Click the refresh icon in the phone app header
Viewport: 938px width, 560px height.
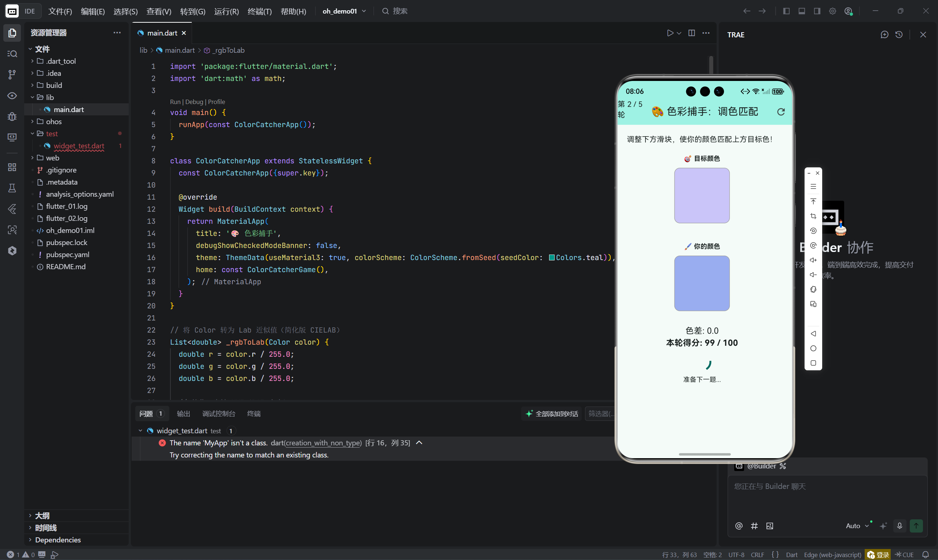[781, 112]
